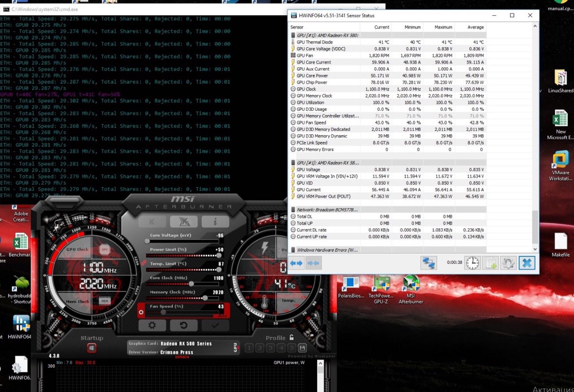Collapse the GPU [#1]: AMD Radeon RX 580 group

[388, 35]
